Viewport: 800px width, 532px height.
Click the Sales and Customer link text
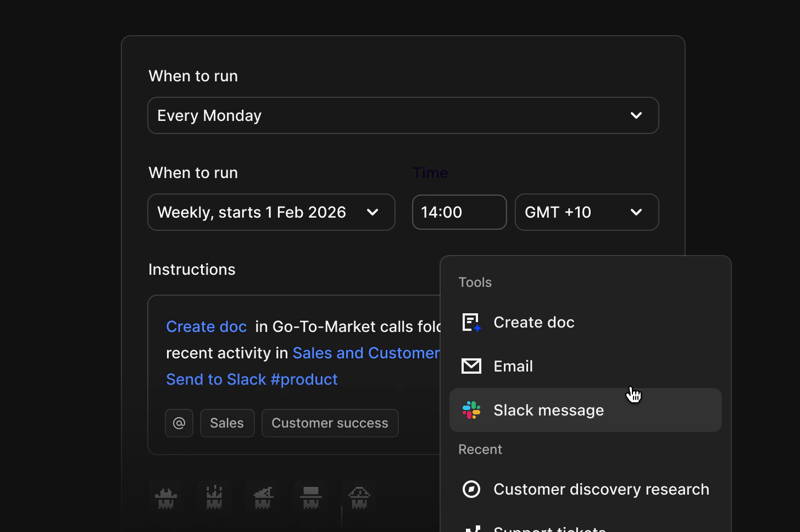pos(366,353)
